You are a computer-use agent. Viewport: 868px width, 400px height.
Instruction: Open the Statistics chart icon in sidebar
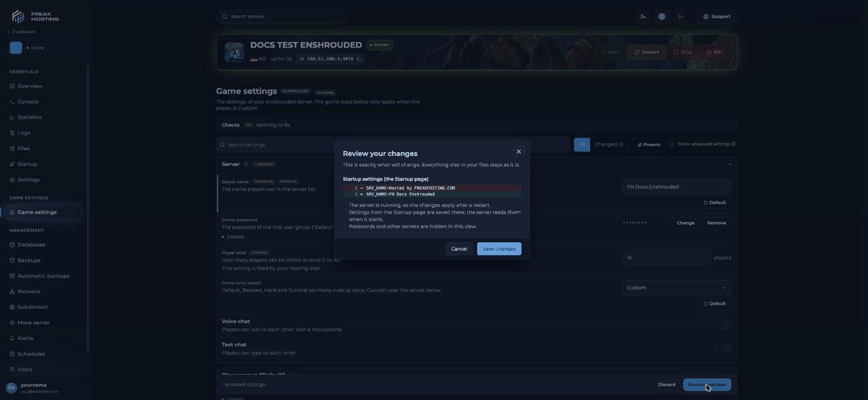point(12,117)
